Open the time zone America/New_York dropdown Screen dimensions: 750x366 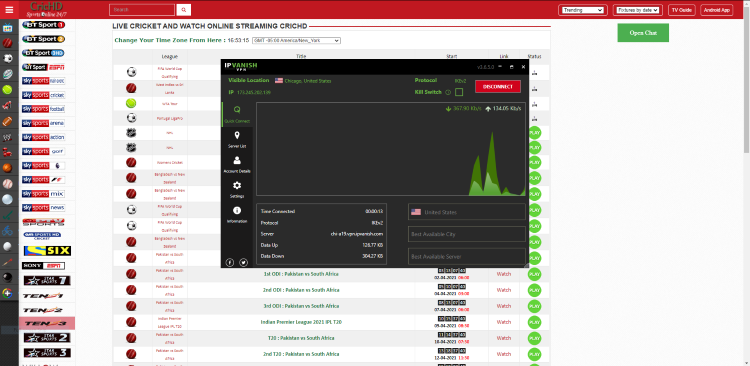click(296, 41)
